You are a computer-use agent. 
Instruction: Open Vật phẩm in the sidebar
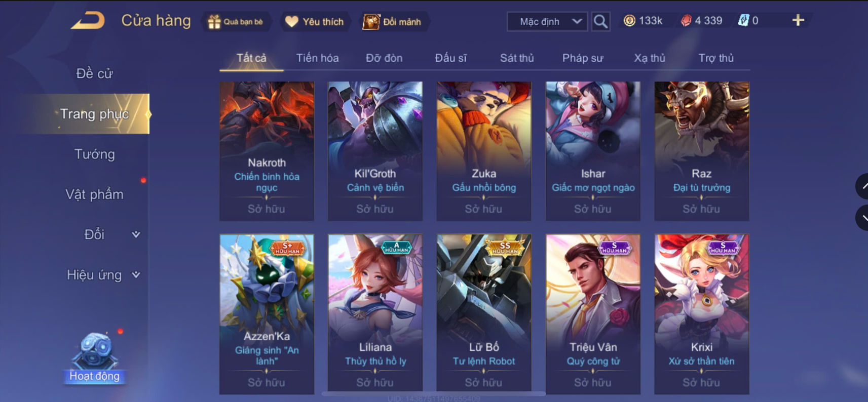(95, 194)
